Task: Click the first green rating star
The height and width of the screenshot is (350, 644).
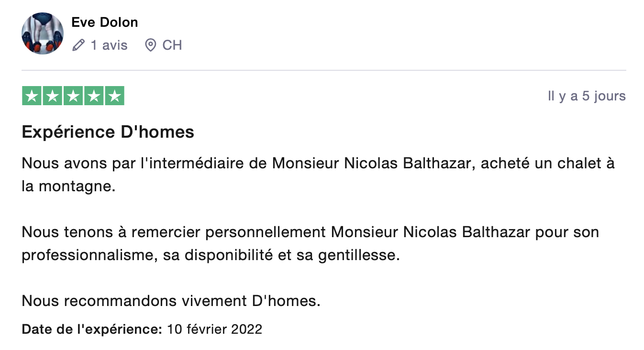Action: 32,96
